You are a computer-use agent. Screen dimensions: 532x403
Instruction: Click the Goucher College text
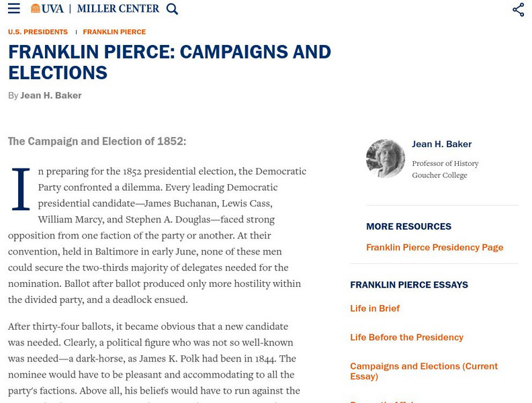(439, 175)
